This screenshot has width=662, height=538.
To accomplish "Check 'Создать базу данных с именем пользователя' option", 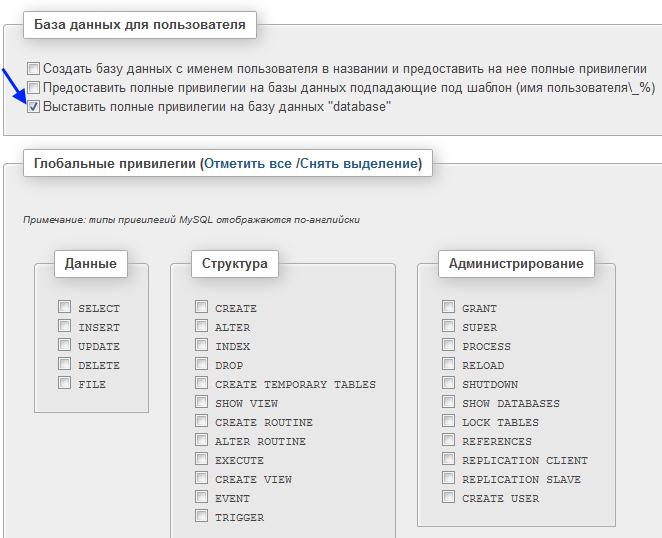I will (x=33, y=68).
